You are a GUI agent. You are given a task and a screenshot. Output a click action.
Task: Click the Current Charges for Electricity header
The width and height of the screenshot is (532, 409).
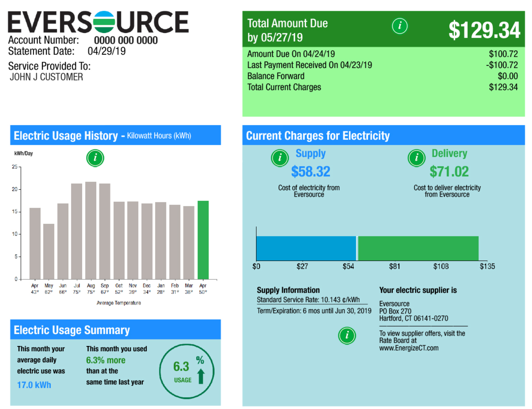pos(383,135)
